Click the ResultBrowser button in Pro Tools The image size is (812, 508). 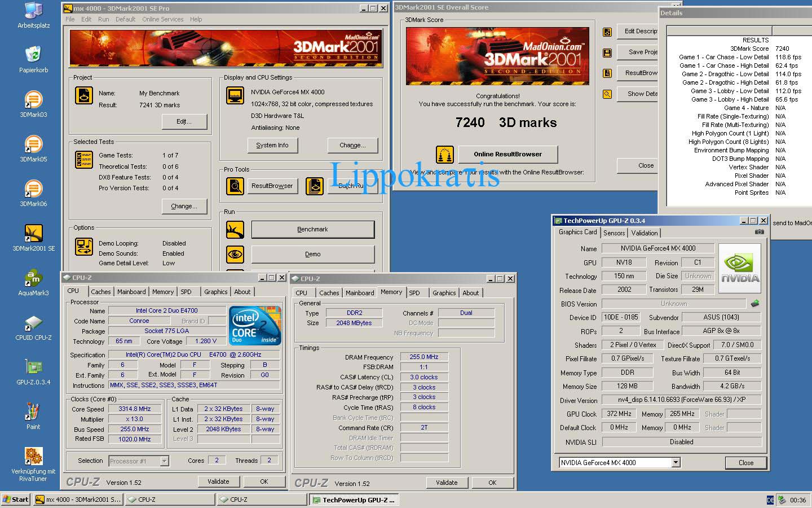[272, 186]
